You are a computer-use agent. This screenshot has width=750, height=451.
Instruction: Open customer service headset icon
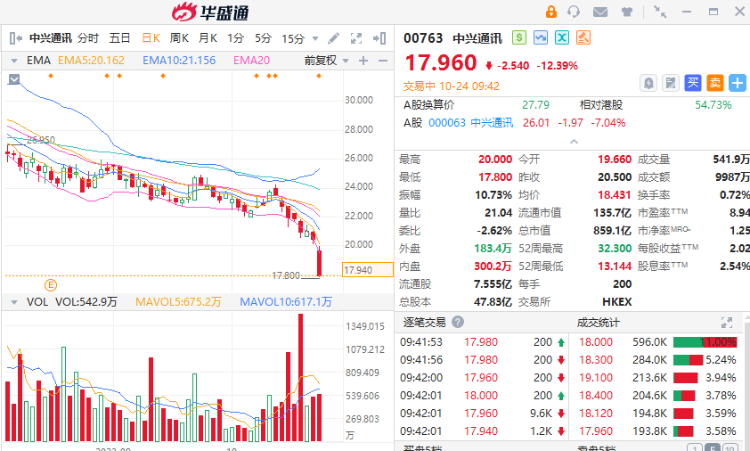click(x=574, y=11)
